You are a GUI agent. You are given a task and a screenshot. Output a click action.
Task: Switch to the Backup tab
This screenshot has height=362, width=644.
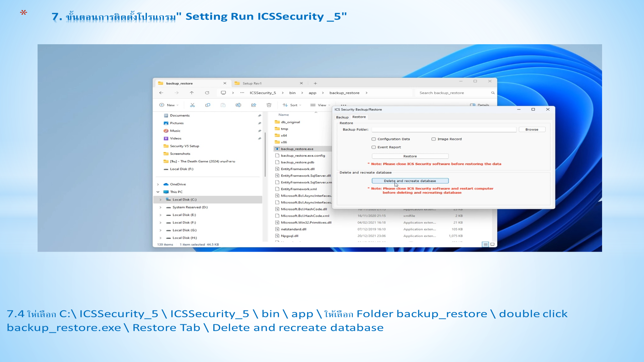(x=342, y=117)
